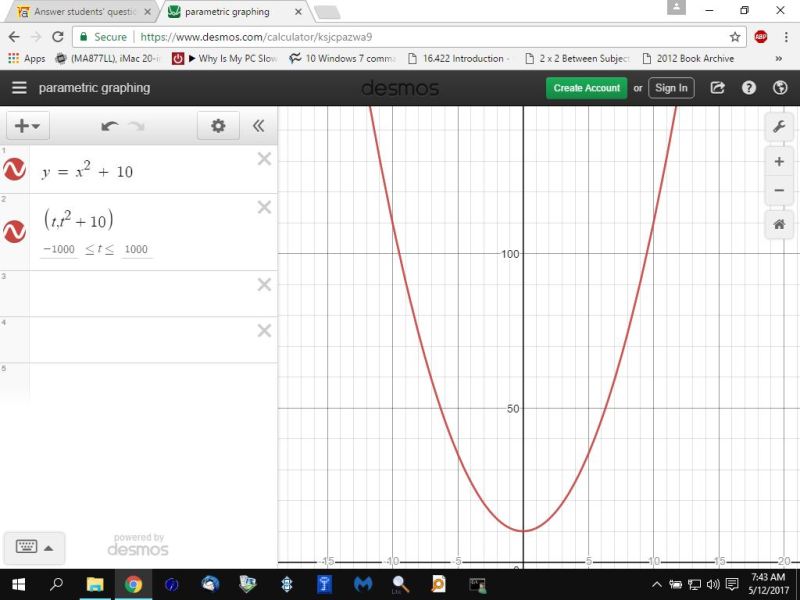800x600 pixels.
Task: Delete the y = x² + 10 expression
Action: coord(264,159)
